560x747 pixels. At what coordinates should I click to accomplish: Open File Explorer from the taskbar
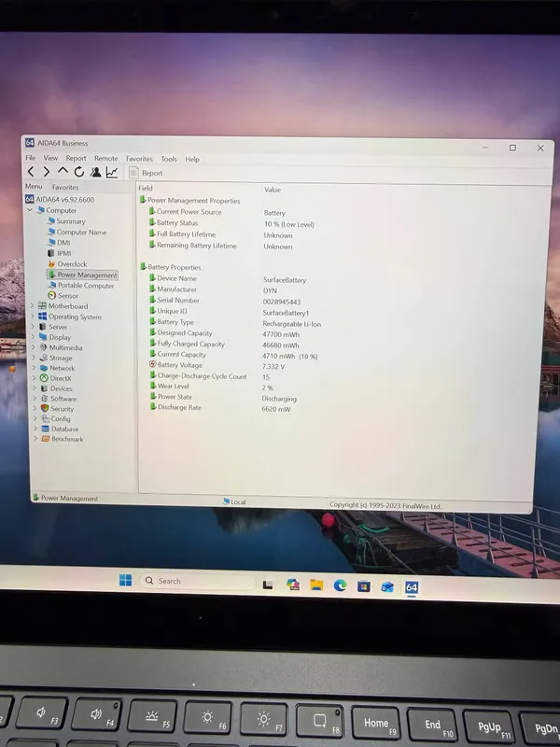tap(316, 585)
